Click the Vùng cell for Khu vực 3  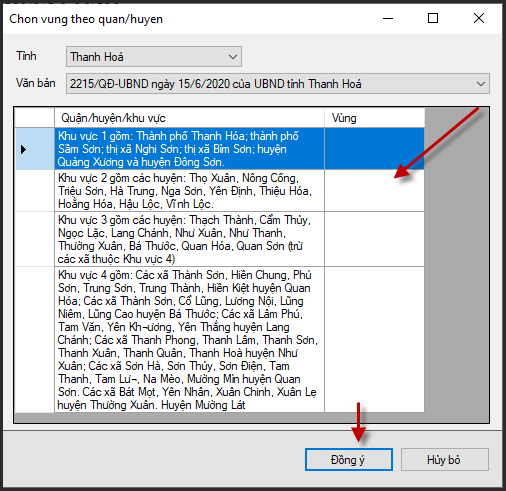(374, 239)
